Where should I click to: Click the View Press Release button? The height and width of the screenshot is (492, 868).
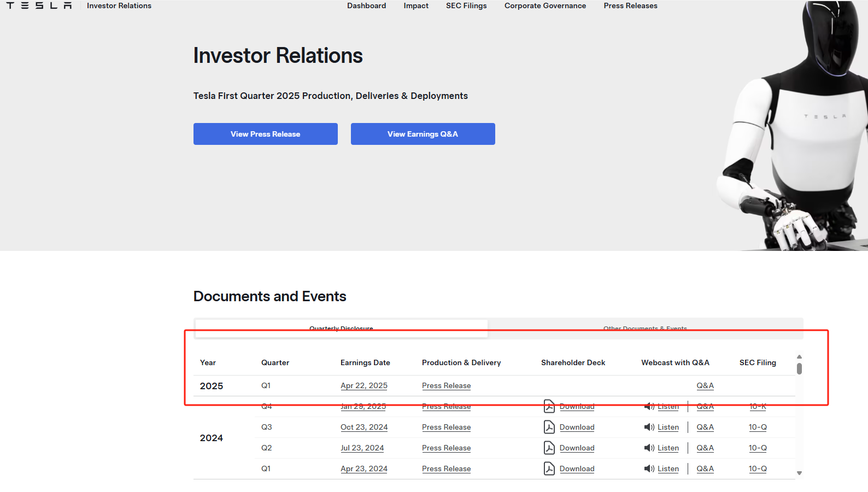click(266, 134)
